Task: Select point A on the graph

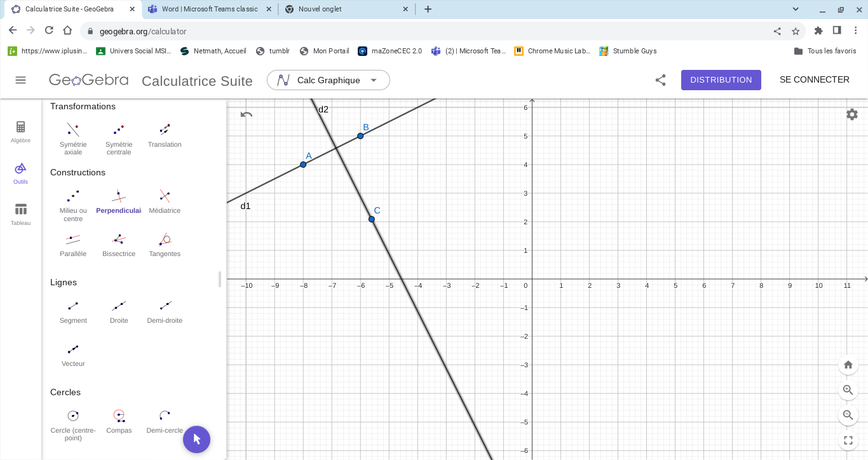Action: [x=303, y=165]
